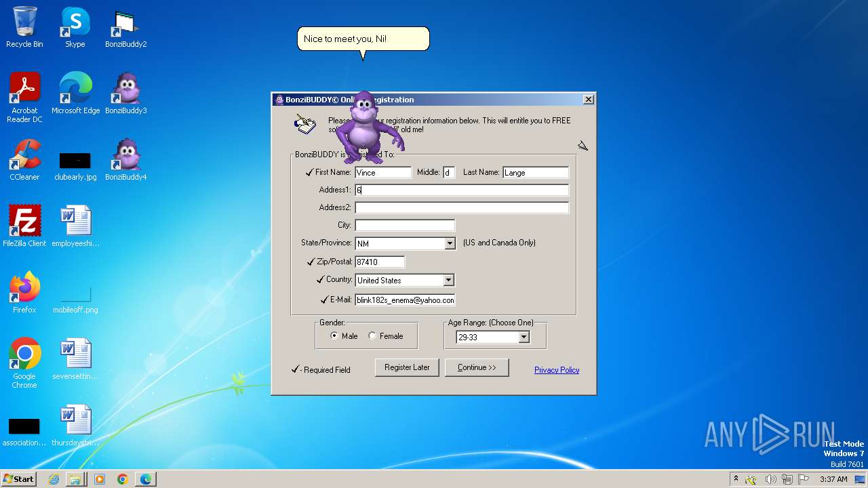Click the Nice to meet you speech bubble
Screen dimensions: 868x488
pyautogui.click(x=363, y=39)
